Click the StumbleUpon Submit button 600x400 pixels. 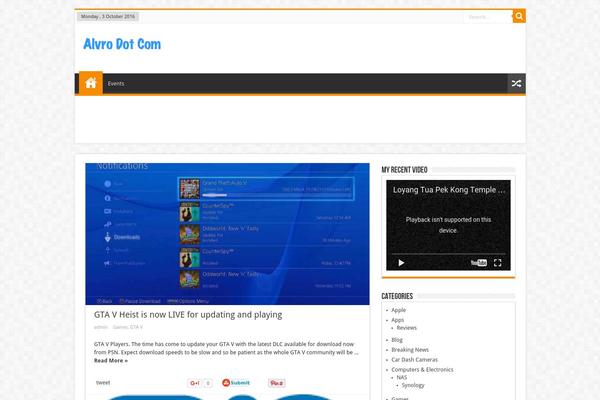point(236,382)
